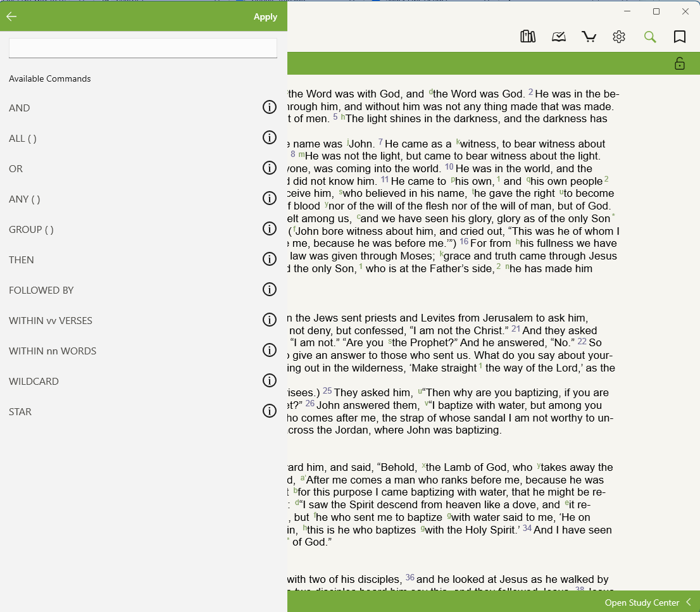Show info for the THEN command
The height and width of the screenshot is (612, 700).
point(270,259)
